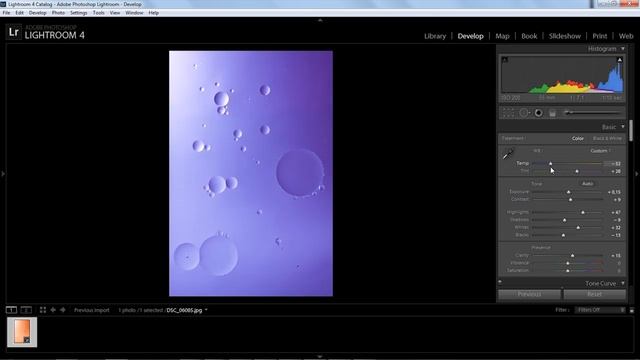
Task: Open the Filters Off dropdown
Action: point(600,310)
